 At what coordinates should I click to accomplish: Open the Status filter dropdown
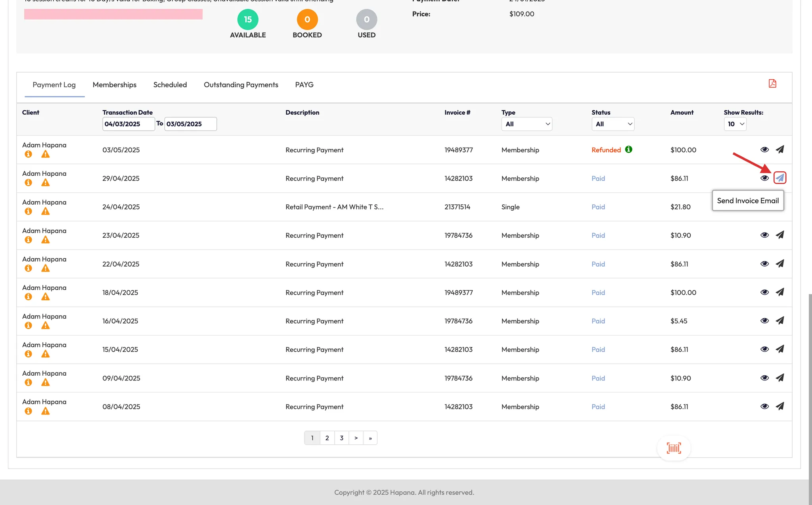[613, 124]
